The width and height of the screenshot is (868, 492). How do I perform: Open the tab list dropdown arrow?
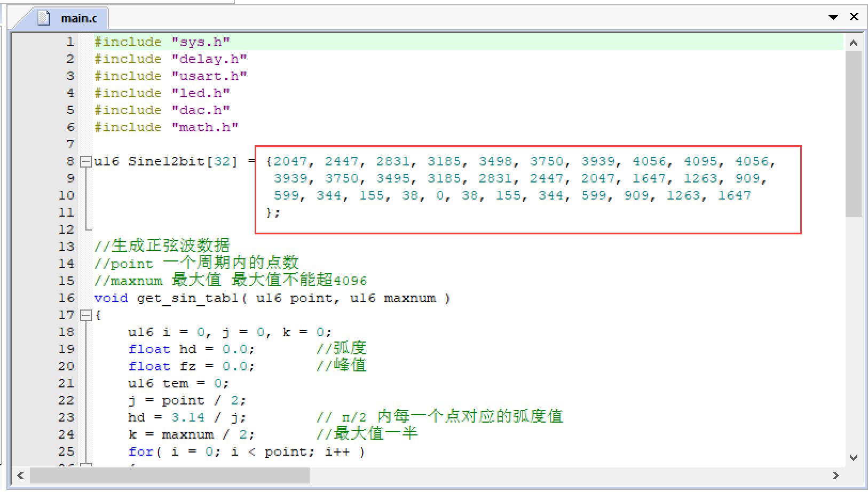833,17
